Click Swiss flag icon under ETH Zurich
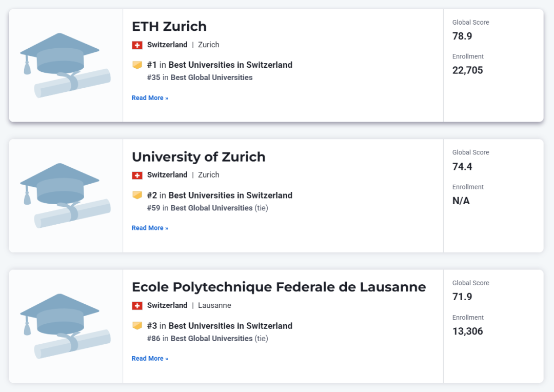This screenshot has width=554, height=392. tap(137, 45)
